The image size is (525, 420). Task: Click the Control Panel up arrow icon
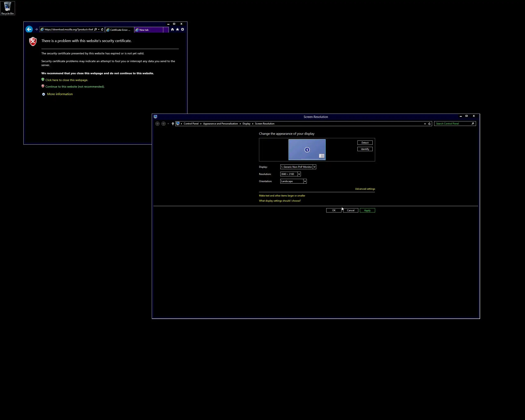click(x=173, y=124)
